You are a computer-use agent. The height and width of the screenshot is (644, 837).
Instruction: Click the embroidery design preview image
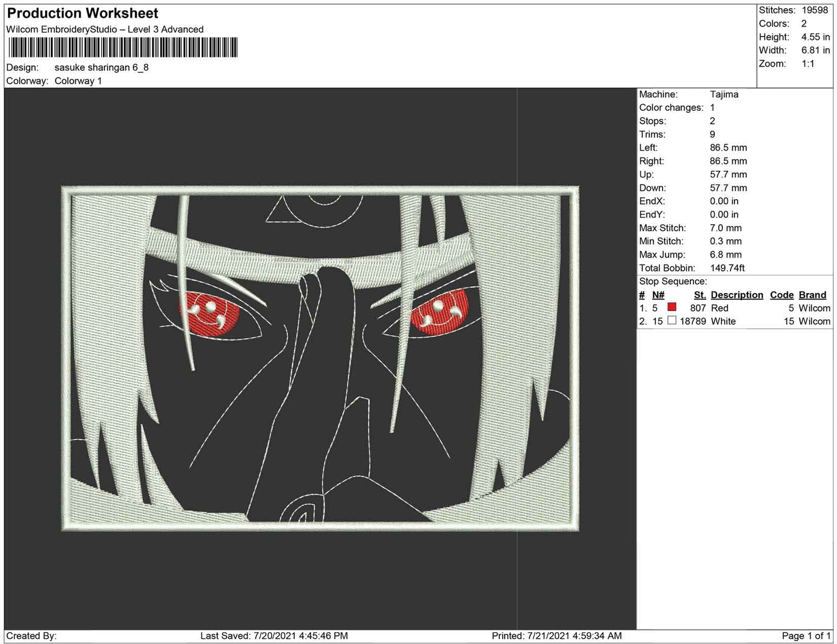[x=320, y=358]
